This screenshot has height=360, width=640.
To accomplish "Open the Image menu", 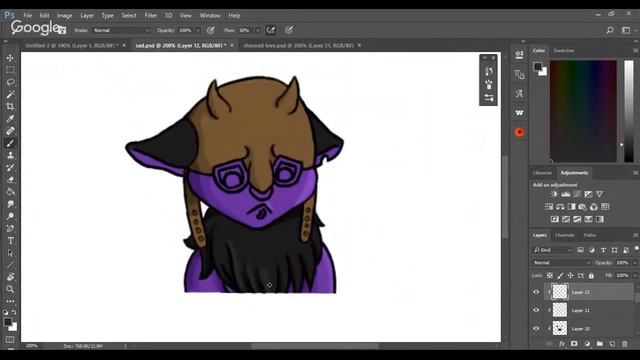I will click(64, 16).
